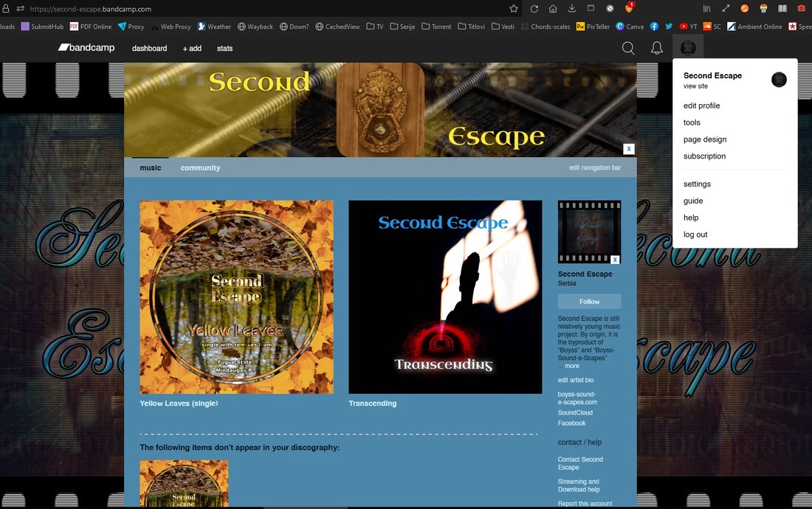This screenshot has height=509, width=812.
Task: Open the Ambient Online bookmark
Action: coord(754,27)
